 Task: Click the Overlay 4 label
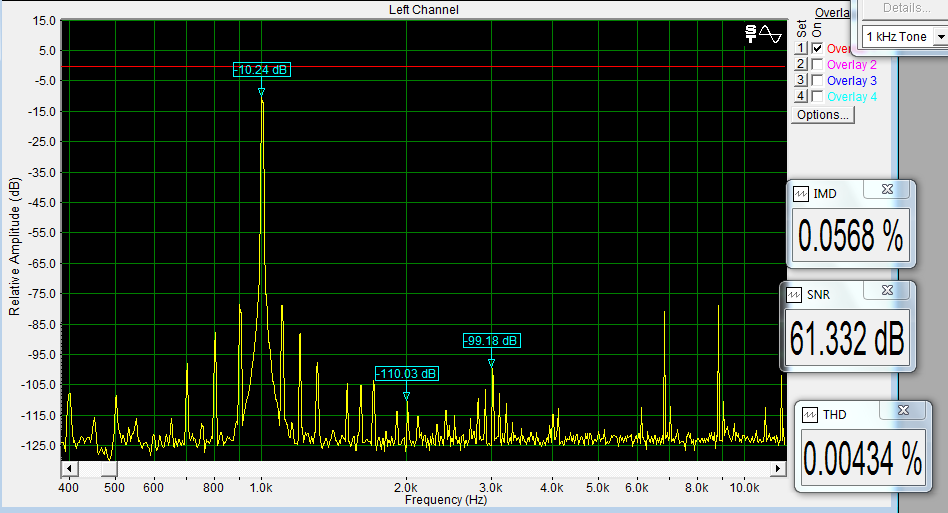pos(851,97)
